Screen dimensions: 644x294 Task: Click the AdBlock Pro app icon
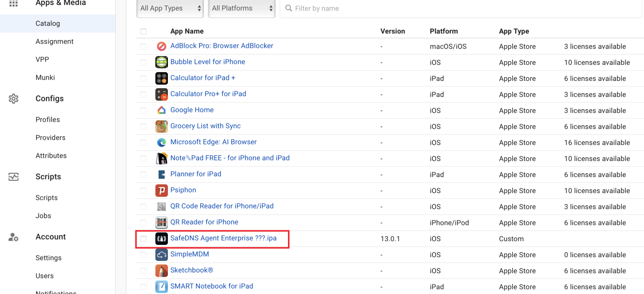point(161,46)
